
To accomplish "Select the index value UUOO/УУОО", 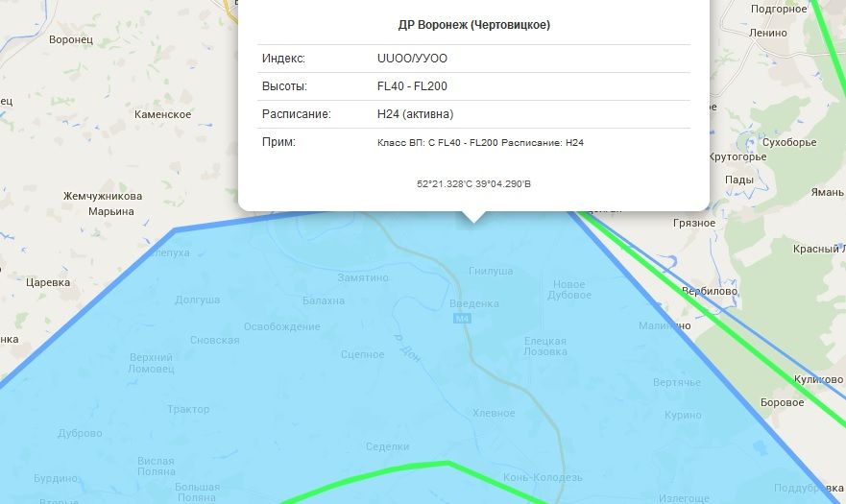I will click(413, 59).
